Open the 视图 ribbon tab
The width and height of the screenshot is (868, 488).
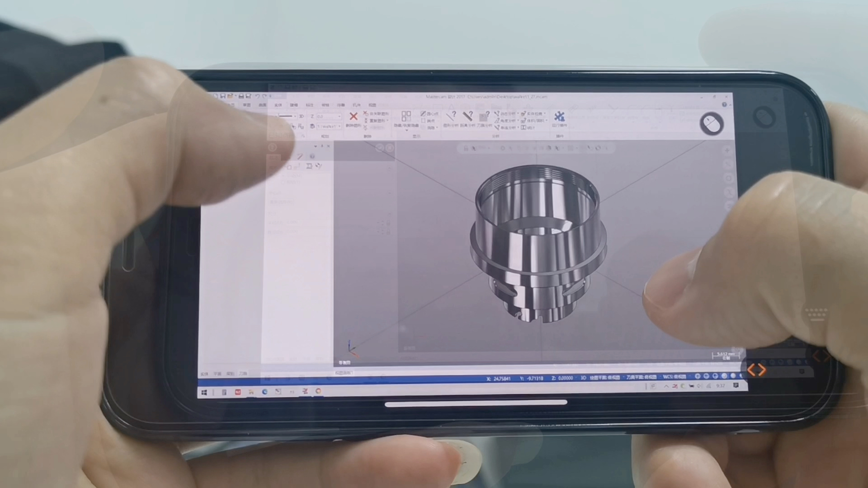372,105
